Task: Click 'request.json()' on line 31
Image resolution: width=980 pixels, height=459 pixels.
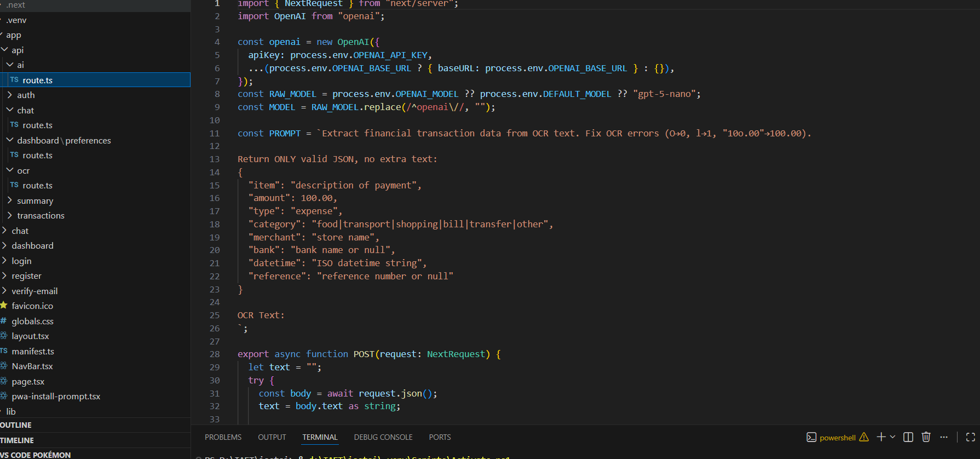Action: click(395, 393)
